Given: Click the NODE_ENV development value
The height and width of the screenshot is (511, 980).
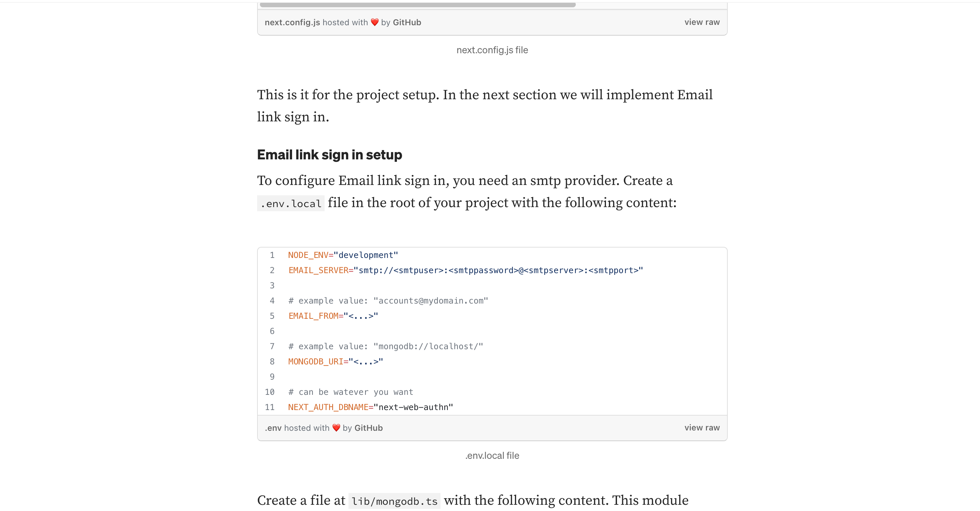Looking at the screenshot, I should [x=366, y=255].
